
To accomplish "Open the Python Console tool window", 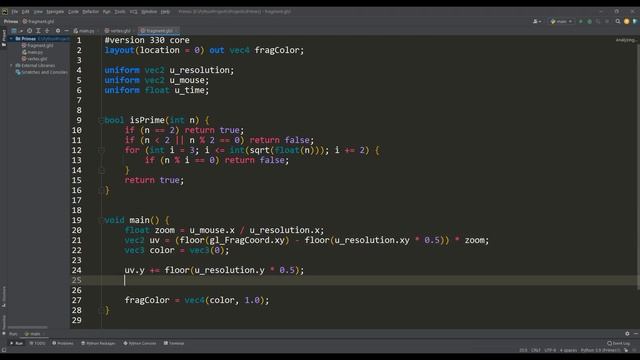I will click(x=140, y=343).
